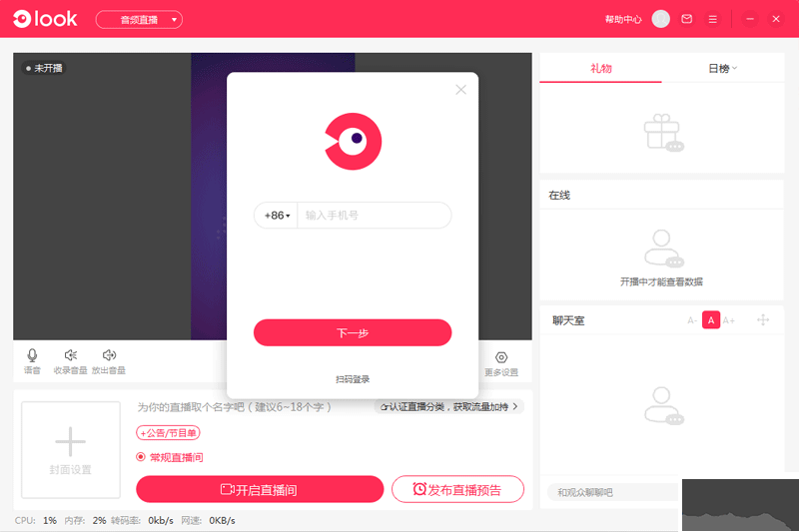Click the look logo in header
The height and width of the screenshot is (532, 799).
pos(45,19)
